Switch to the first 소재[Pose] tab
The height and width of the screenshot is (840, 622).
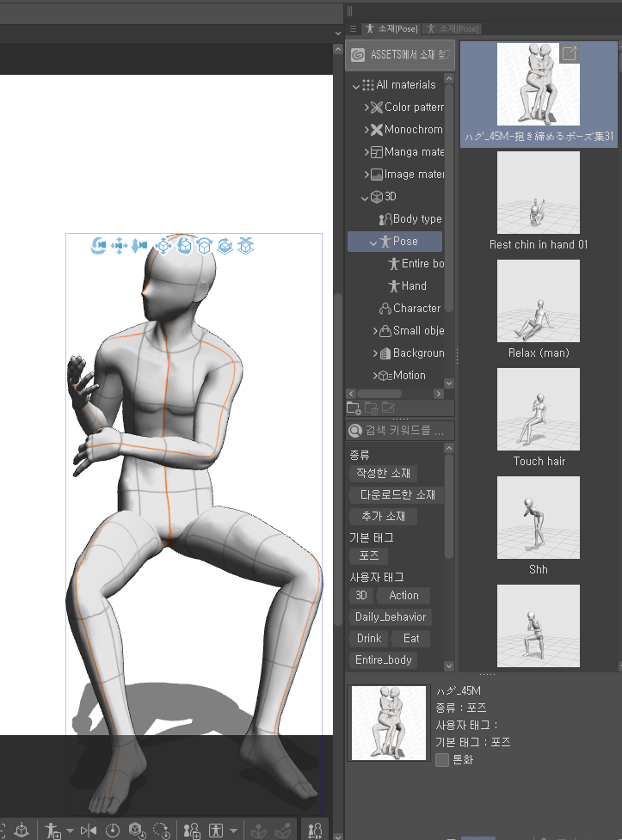392,29
